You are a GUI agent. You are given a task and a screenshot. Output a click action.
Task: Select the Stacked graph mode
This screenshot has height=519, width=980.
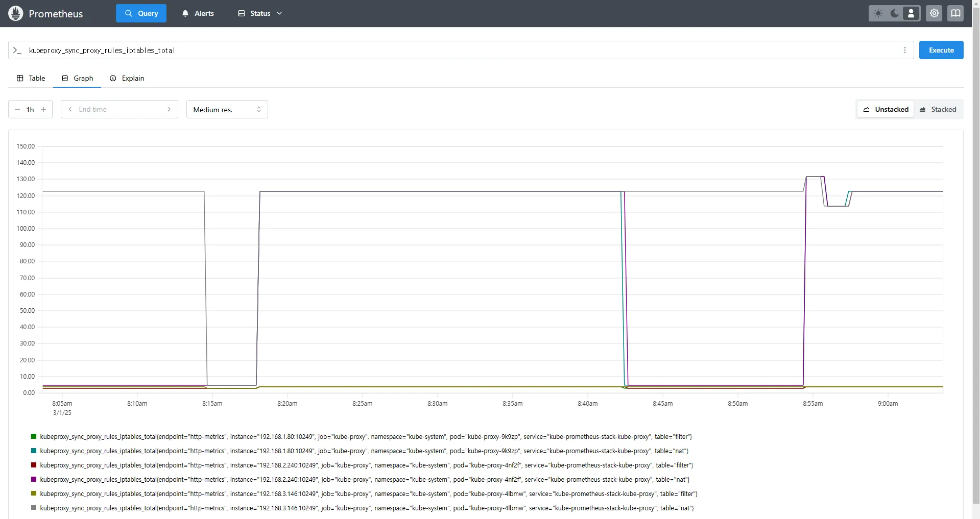(938, 109)
